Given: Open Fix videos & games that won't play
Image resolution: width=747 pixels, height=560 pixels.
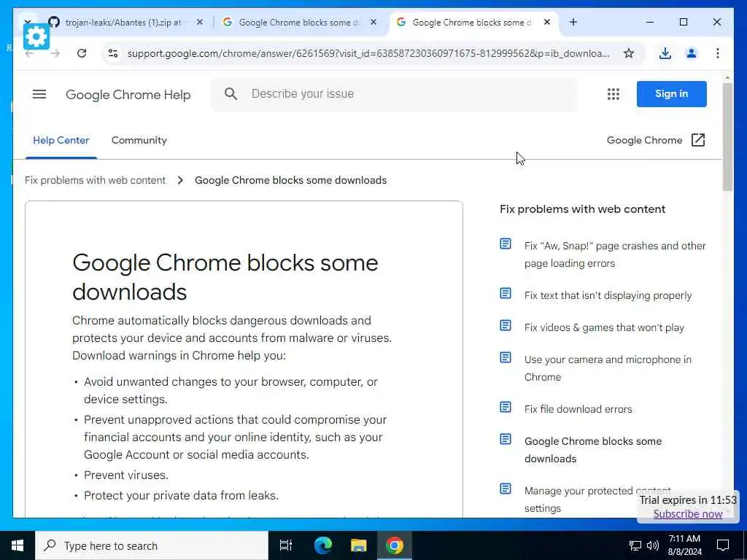Looking at the screenshot, I should point(604,327).
